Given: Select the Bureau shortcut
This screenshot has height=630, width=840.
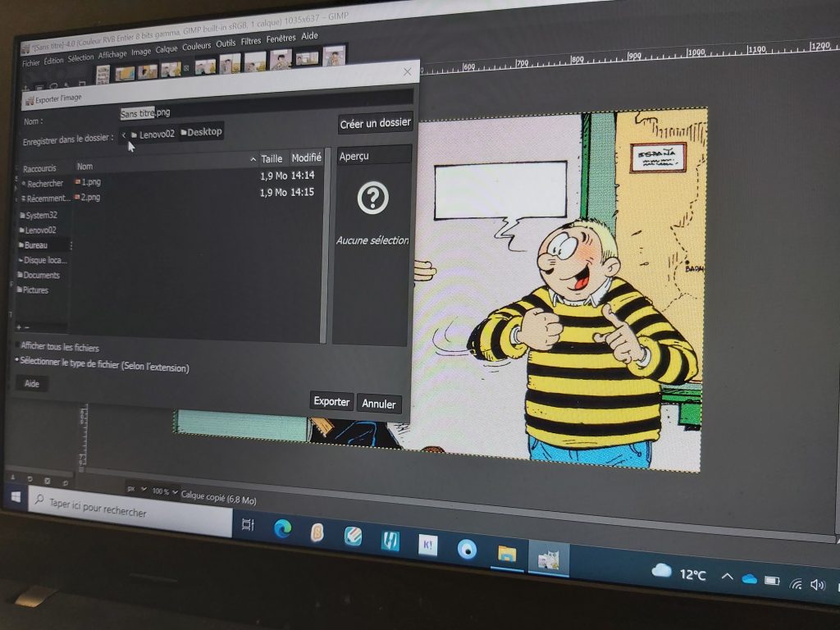Looking at the screenshot, I should coord(44,244).
